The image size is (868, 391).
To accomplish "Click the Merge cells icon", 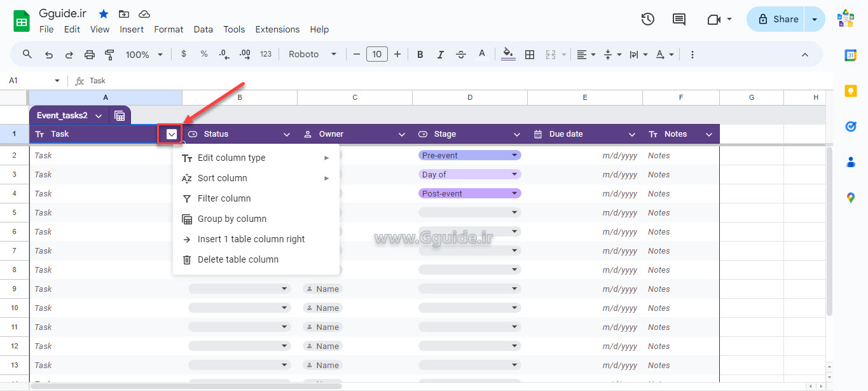I will click(551, 54).
